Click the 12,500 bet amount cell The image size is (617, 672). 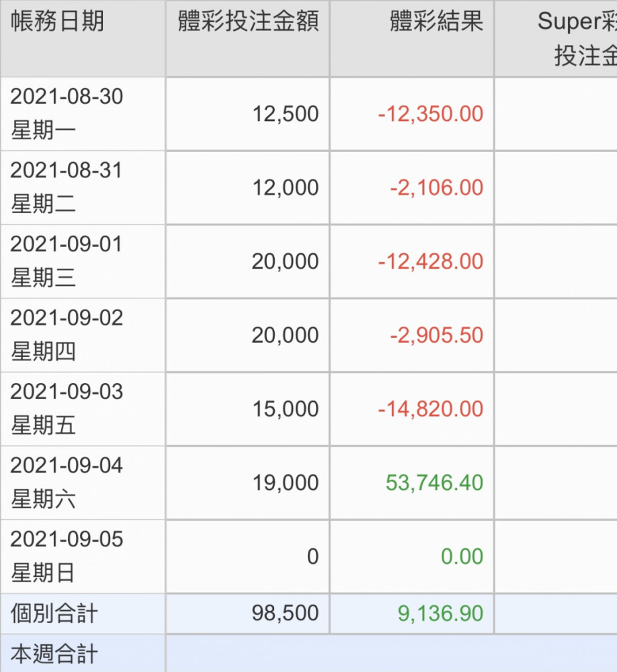pos(286,114)
